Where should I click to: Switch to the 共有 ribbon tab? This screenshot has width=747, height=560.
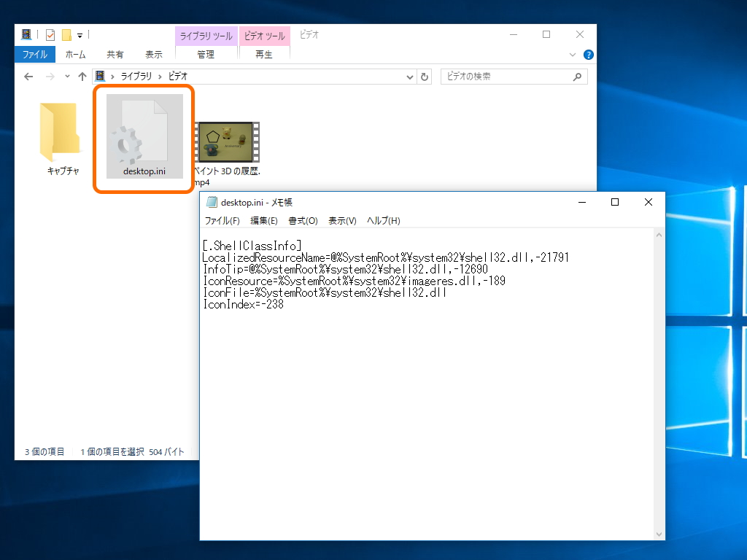click(x=115, y=54)
